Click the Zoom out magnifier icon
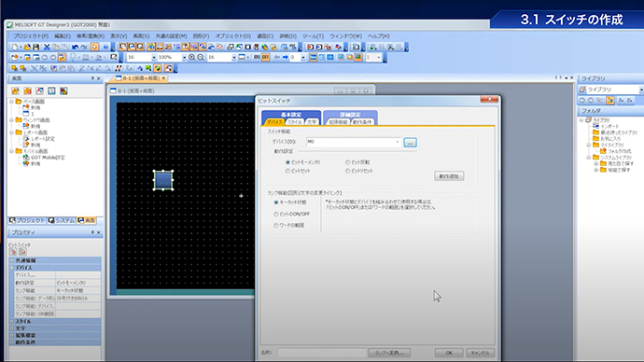644x362 pixels. coord(201,58)
